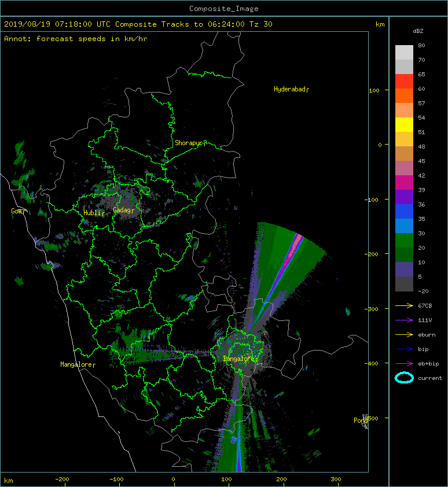Click the yellow eburn arrow legend icon

click(404, 335)
